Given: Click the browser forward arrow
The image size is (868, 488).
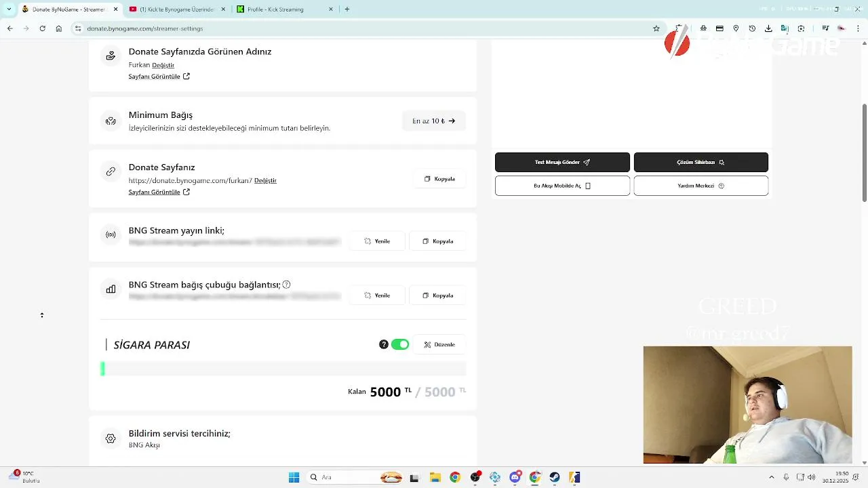Looking at the screenshot, I should pos(26,28).
